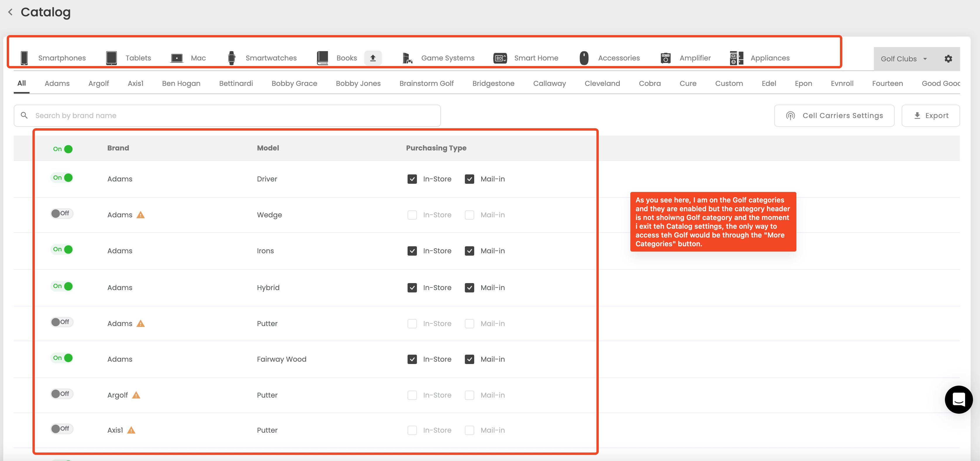
Task: Click the Tablets category icon
Action: (111, 58)
